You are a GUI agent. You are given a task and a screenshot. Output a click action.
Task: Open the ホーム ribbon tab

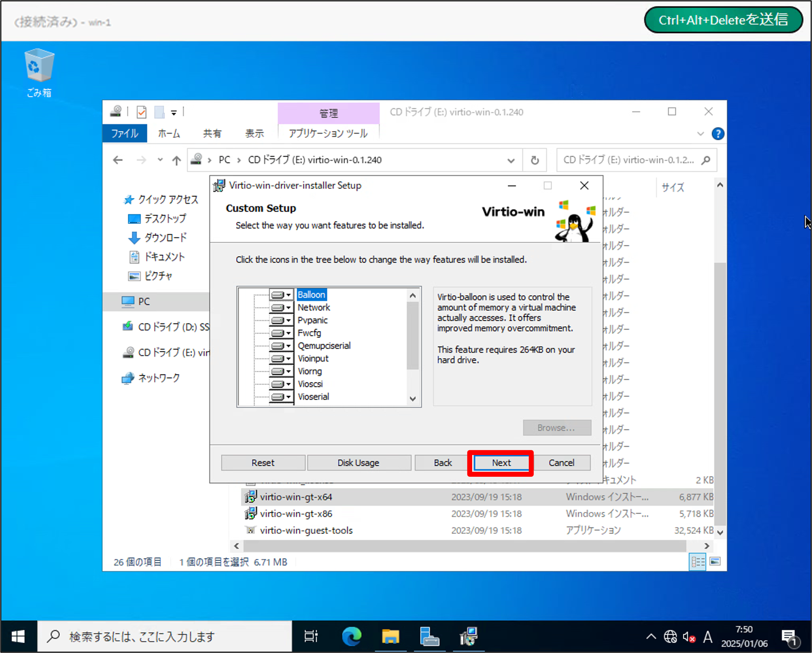click(x=169, y=133)
